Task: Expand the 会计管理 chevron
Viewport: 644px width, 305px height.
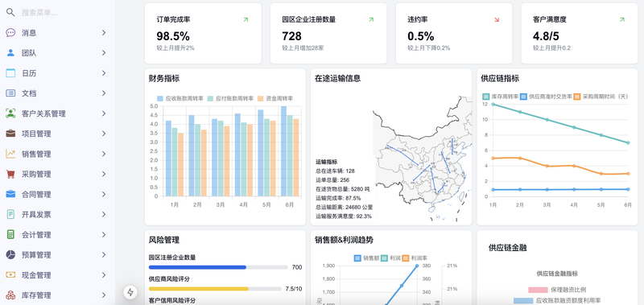Action: (x=104, y=234)
